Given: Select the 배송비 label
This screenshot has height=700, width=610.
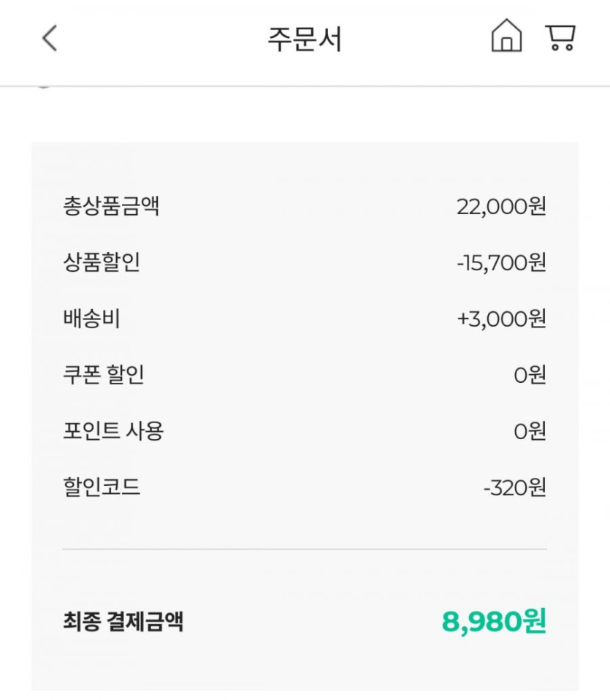Looking at the screenshot, I should (x=92, y=319).
